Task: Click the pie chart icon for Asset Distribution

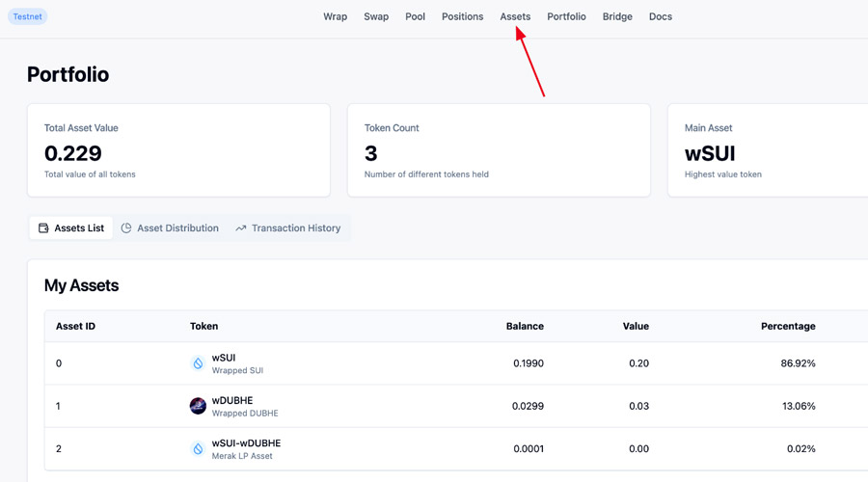Action: 126,228
